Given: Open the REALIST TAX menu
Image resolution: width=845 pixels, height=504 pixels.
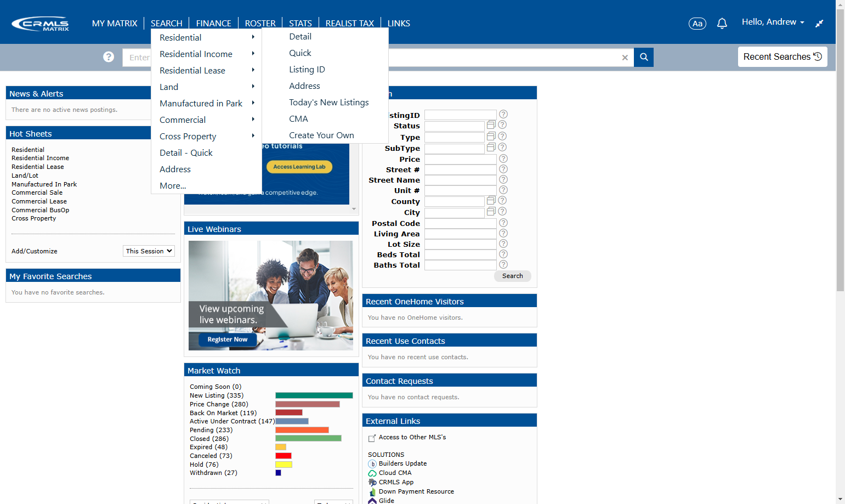Looking at the screenshot, I should coord(350,24).
